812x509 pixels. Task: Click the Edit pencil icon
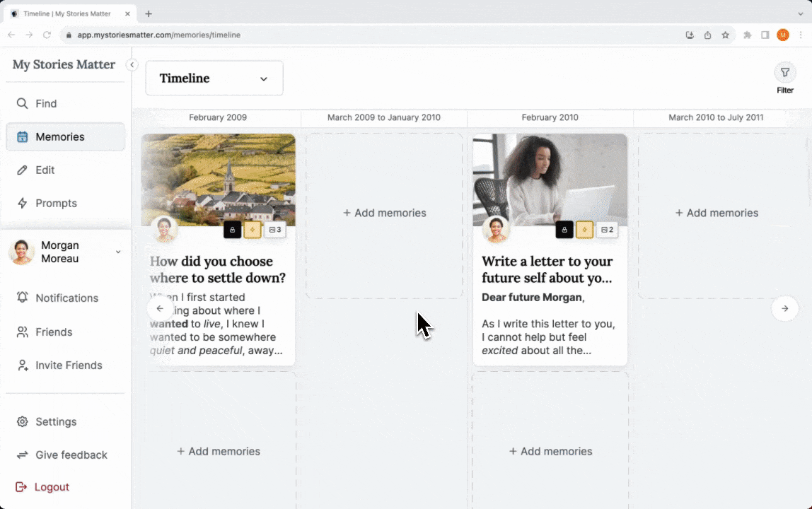[x=22, y=170]
